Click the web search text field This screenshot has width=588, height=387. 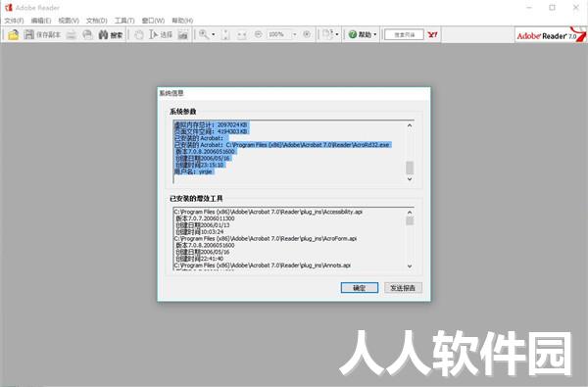point(404,34)
